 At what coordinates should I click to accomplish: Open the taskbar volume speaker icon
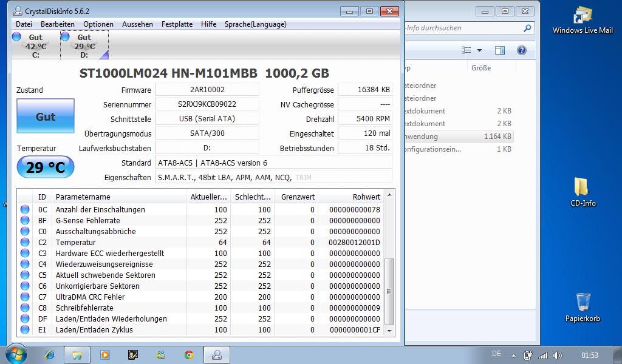[x=558, y=356]
